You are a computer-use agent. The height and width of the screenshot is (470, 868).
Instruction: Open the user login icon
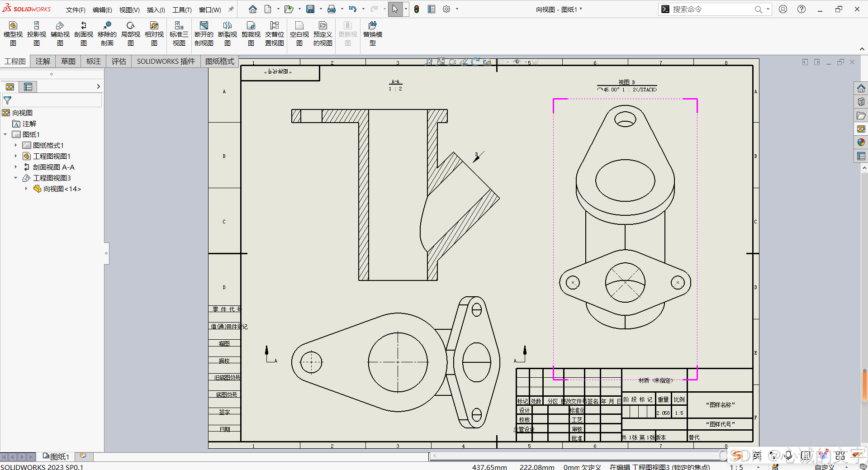point(783,9)
